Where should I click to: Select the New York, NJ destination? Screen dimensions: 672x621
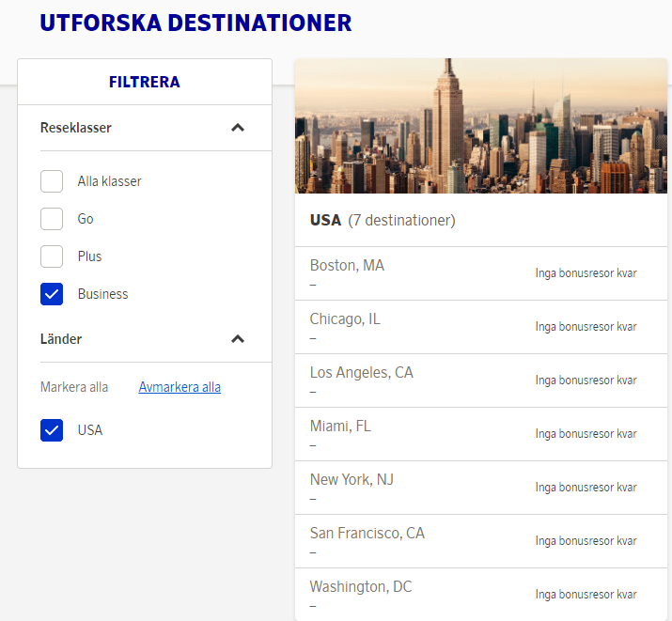(352, 480)
